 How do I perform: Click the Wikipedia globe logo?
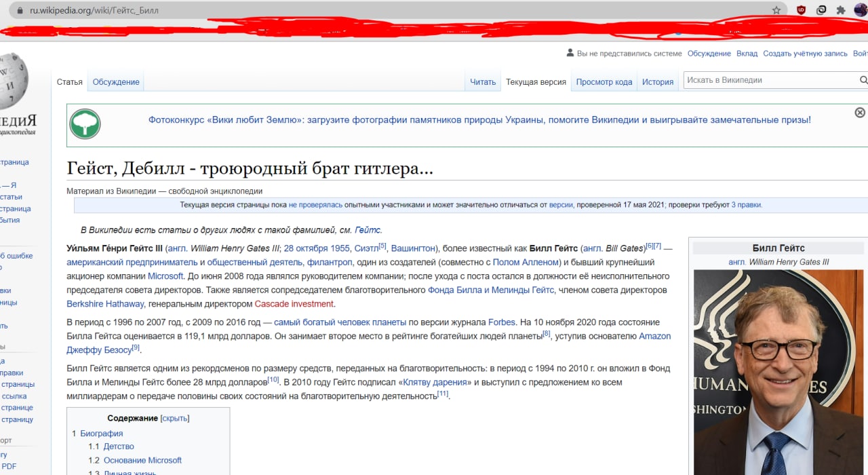(12, 81)
